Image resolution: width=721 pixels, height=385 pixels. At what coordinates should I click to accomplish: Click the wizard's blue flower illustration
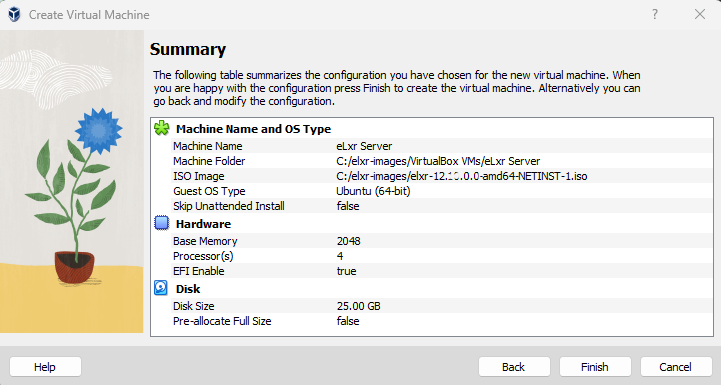click(x=98, y=132)
